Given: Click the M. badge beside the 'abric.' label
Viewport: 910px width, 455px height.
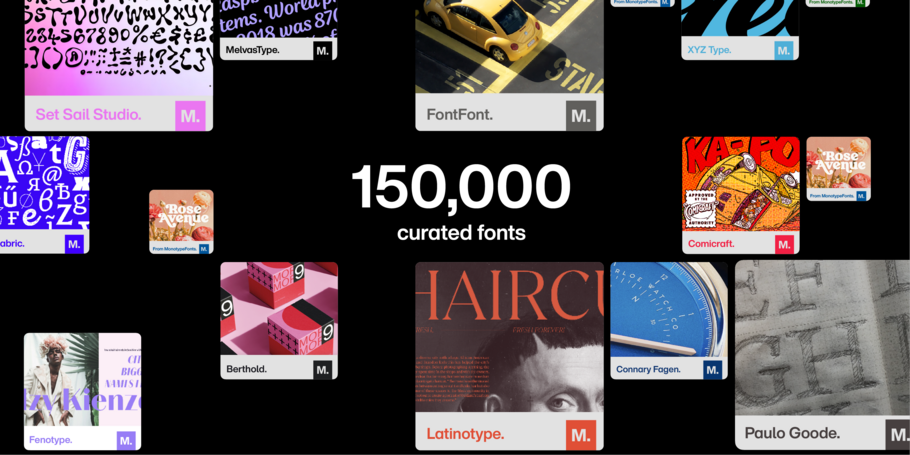Looking at the screenshot, I should tap(74, 244).
